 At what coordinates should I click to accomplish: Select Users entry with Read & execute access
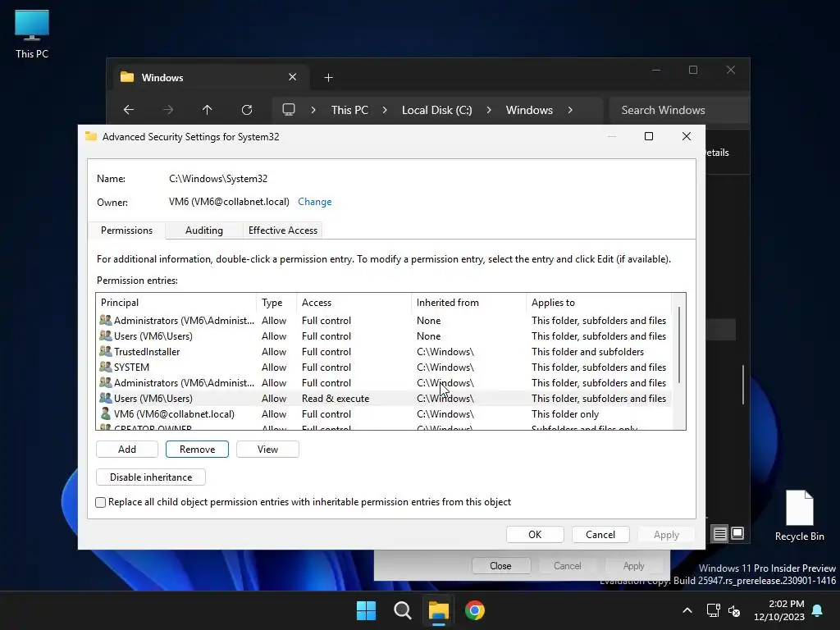click(384, 399)
